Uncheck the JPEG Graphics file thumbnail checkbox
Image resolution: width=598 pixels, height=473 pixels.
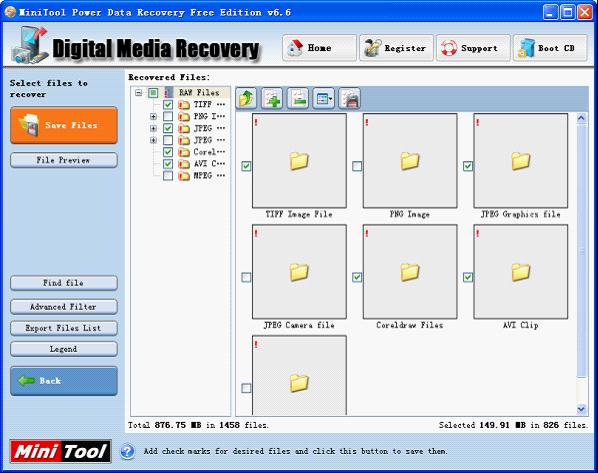468,166
